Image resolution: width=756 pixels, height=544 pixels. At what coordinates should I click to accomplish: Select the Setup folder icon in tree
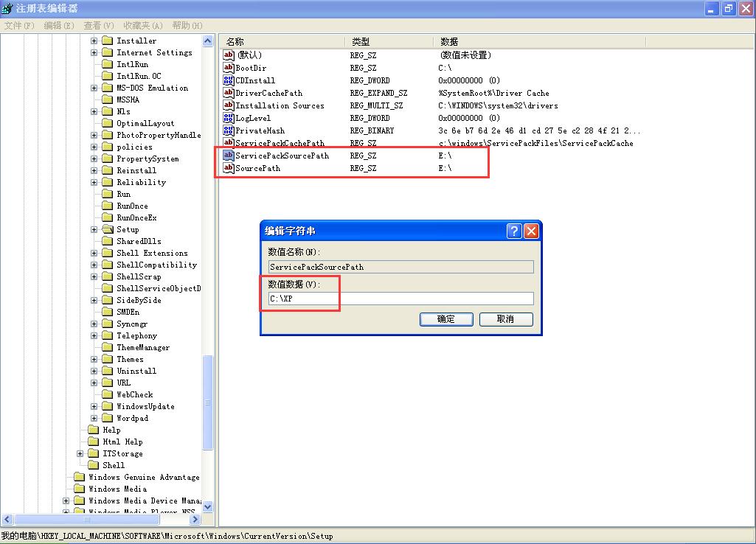pyautogui.click(x=107, y=229)
